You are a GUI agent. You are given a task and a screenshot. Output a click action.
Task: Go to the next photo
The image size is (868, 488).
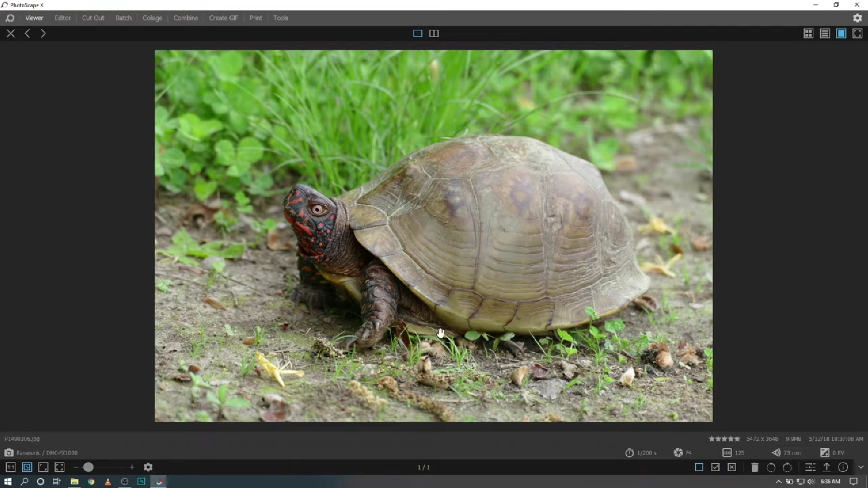pos(43,33)
